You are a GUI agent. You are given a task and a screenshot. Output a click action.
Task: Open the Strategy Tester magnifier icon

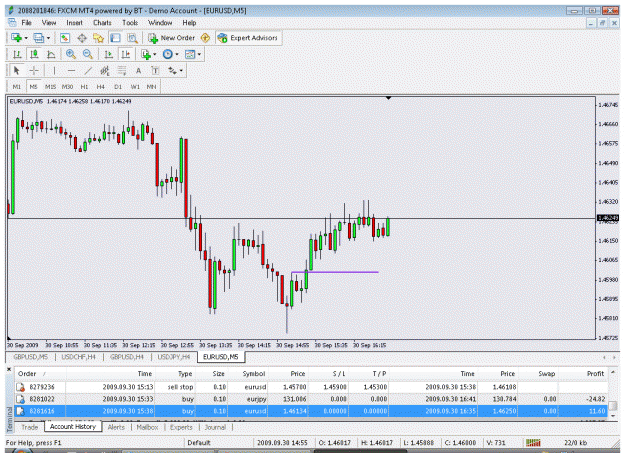(x=132, y=38)
